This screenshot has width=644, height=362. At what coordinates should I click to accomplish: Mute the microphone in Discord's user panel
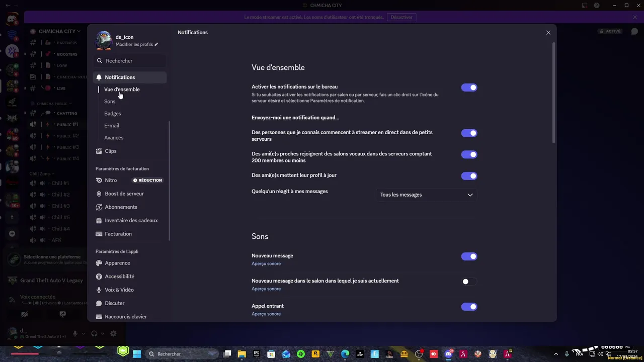[75, 333]
